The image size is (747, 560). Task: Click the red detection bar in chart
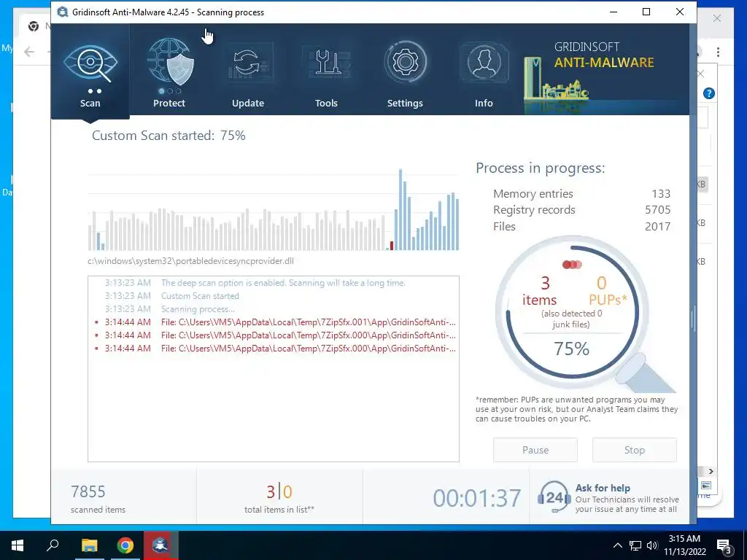[392, 246]
